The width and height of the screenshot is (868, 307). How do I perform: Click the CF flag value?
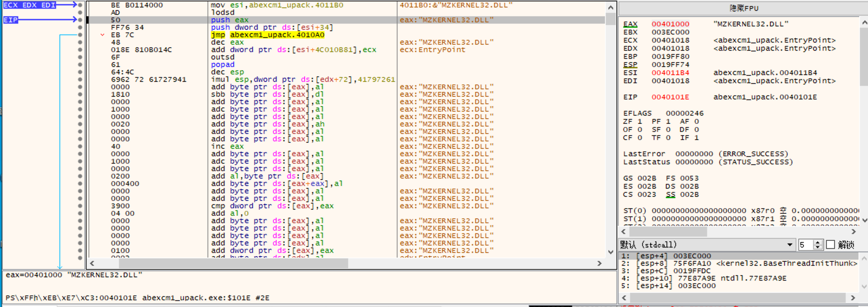pyautogui.click(x=640, y=138)
